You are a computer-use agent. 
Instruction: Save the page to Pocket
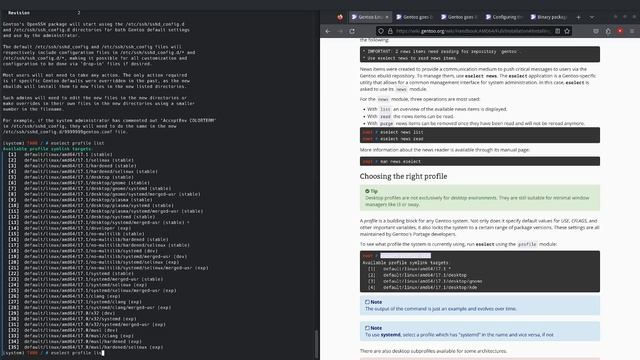click(x=596, y=31)
